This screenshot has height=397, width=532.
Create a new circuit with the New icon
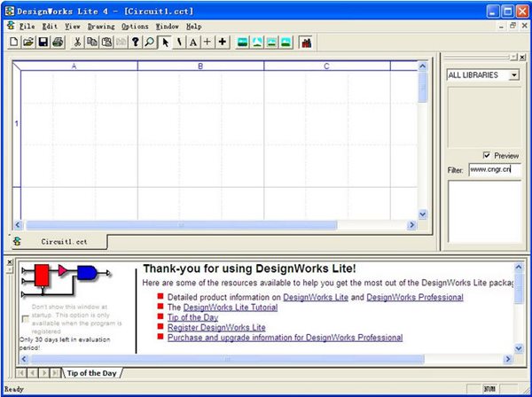point(13,42)
